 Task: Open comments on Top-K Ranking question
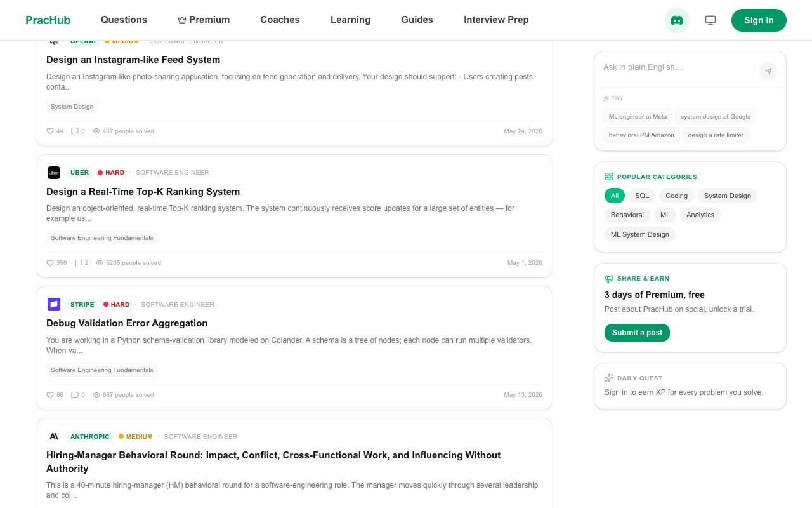tap(82, 263)
